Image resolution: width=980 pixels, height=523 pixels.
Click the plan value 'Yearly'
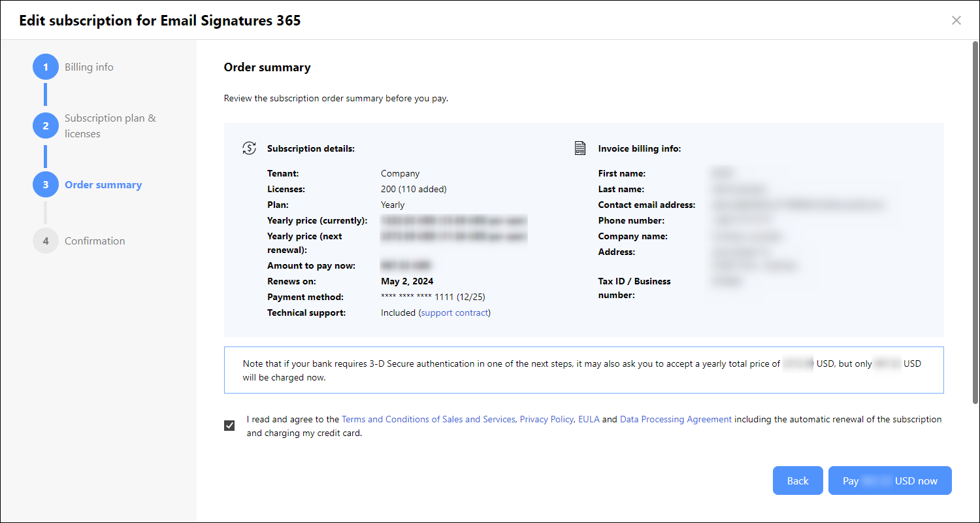tap(393, 205)
